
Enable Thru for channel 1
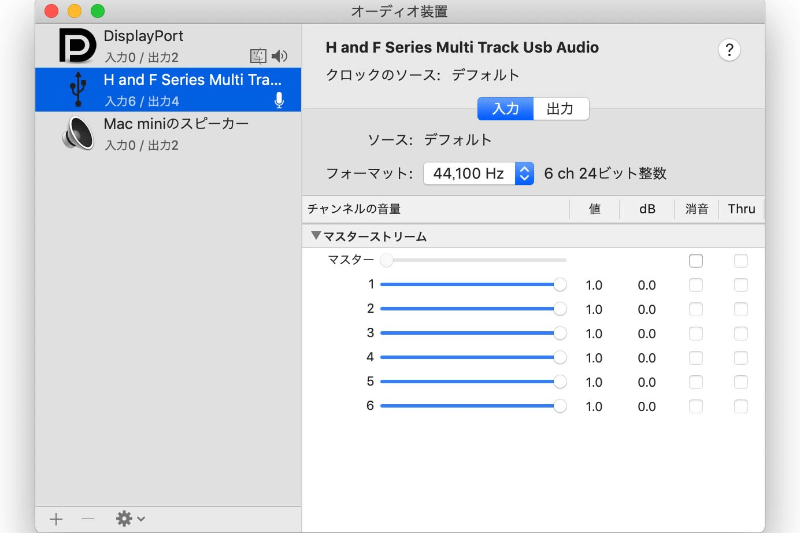click(x=741, y=285)
